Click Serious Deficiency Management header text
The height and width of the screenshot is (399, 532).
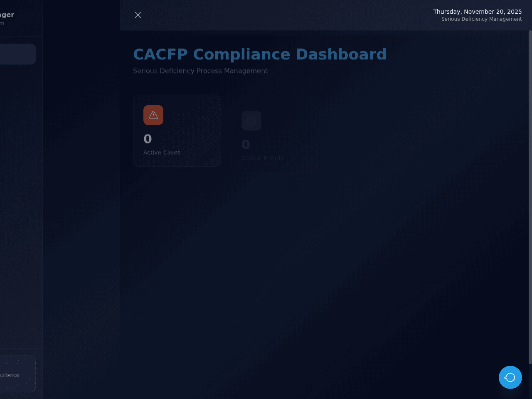coord(482,19)
